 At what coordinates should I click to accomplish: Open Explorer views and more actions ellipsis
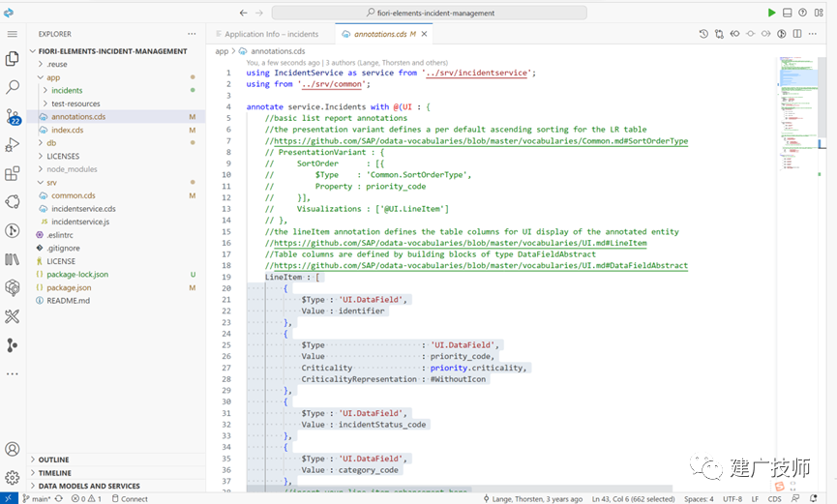point(192,34)
